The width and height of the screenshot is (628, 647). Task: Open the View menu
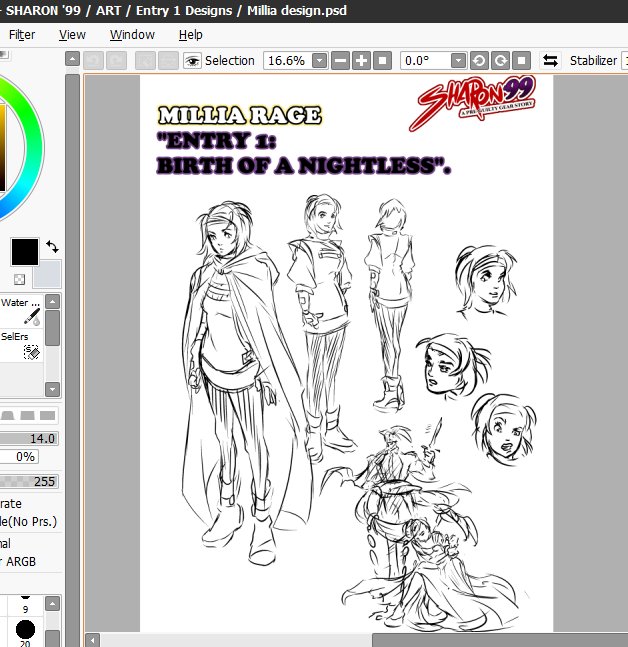click(72, 35)
